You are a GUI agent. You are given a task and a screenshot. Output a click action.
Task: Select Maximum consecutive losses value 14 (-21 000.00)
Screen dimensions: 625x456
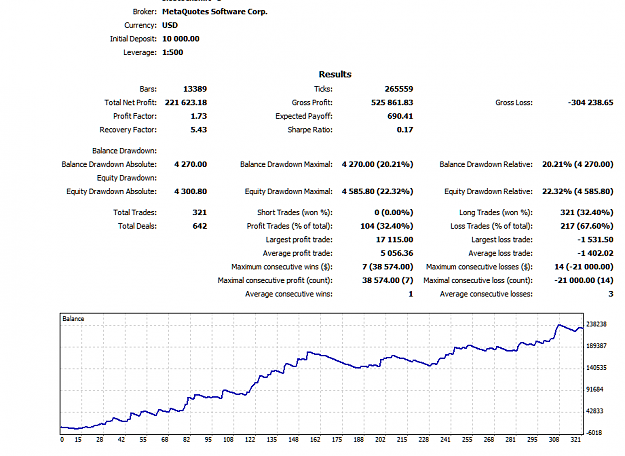[x=584, y=267]
